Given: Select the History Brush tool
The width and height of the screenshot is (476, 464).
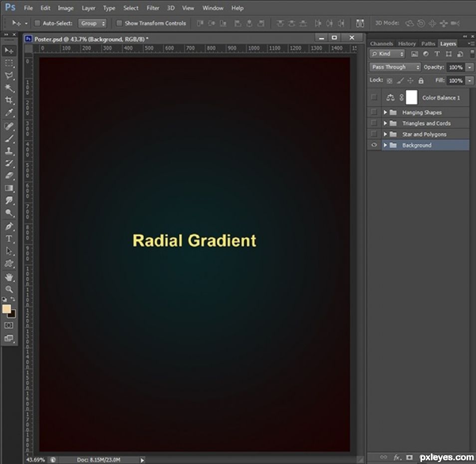Looking at the screenshot, I should click(x=9, y=163).
